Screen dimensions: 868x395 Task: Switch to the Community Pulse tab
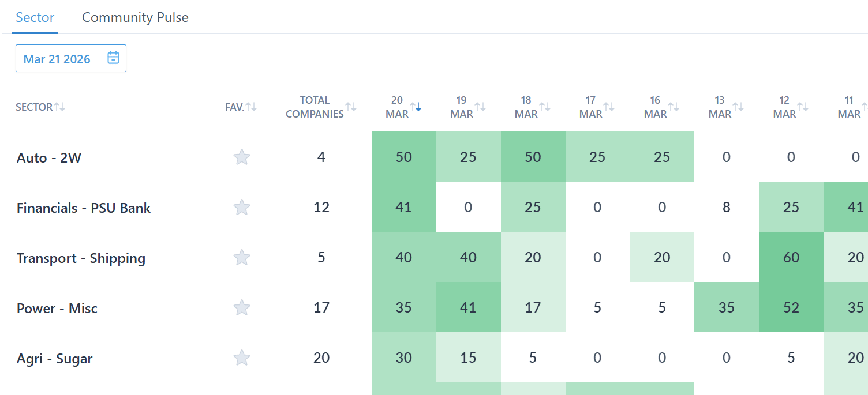(x=135, y=17)
